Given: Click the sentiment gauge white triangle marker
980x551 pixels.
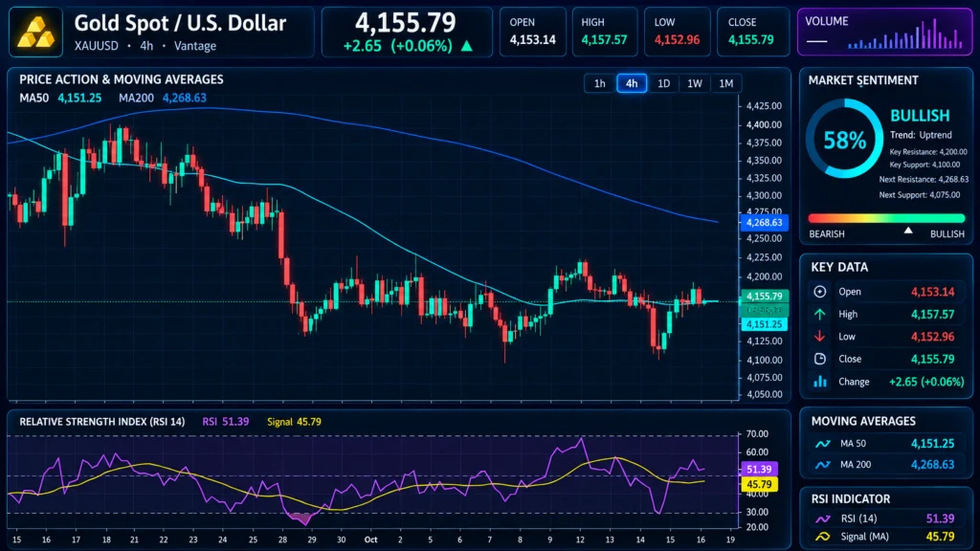Looking at the screenshot, I should [x=908, y=231].
